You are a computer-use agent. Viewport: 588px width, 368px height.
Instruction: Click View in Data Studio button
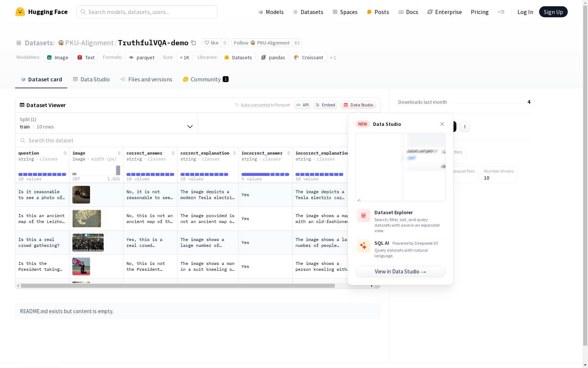[x=401, y=272]
